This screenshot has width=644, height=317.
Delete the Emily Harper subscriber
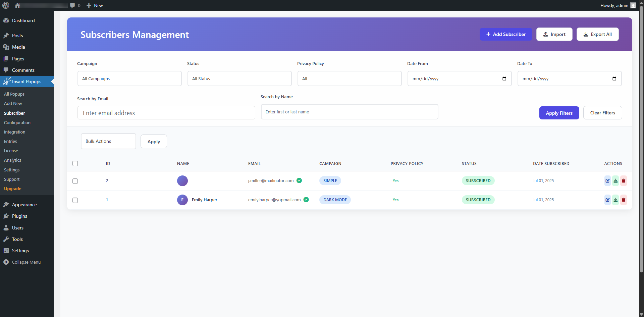(623, 200)
